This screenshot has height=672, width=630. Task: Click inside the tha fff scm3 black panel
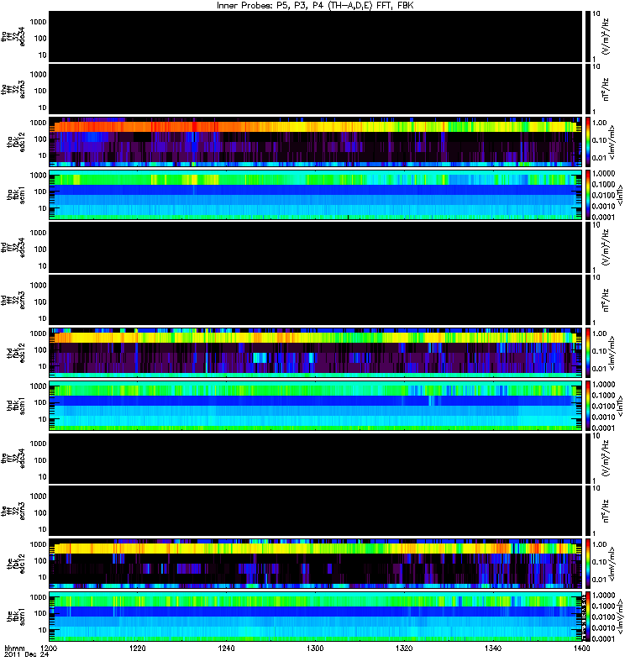click(316, 89)
